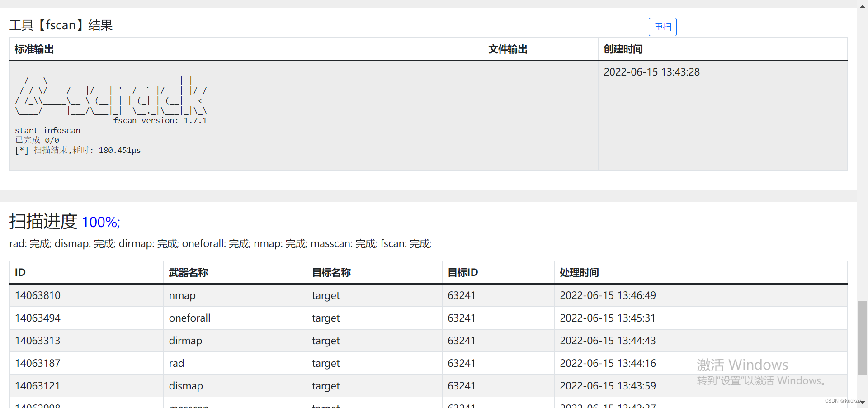Viewport: 868px width, 408px height.
Task: Click the 'start infoscan' output line
Action: pyautogui.click(x=47, y=130)
